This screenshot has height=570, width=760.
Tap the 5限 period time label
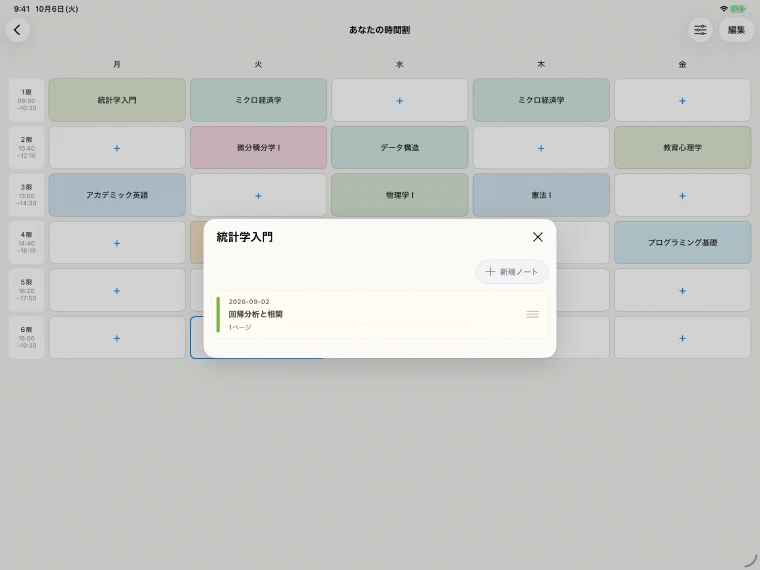pos(27,290)
